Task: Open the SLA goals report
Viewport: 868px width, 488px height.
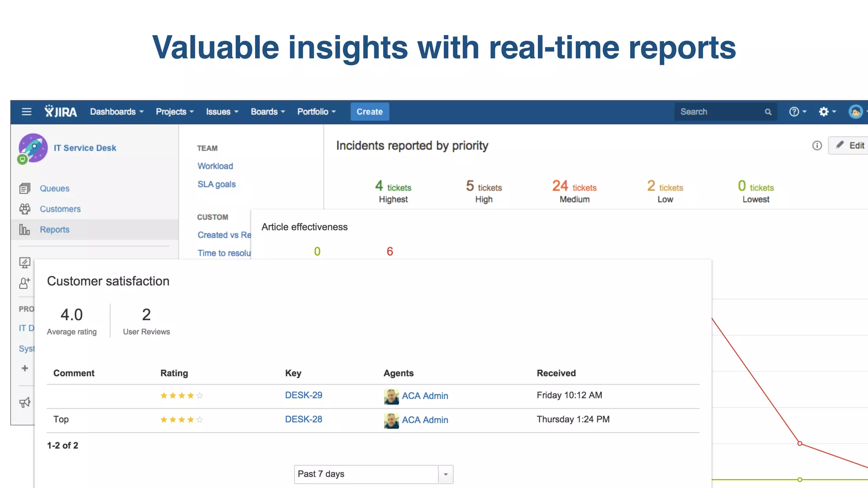Action: click(x=217, y=184)
